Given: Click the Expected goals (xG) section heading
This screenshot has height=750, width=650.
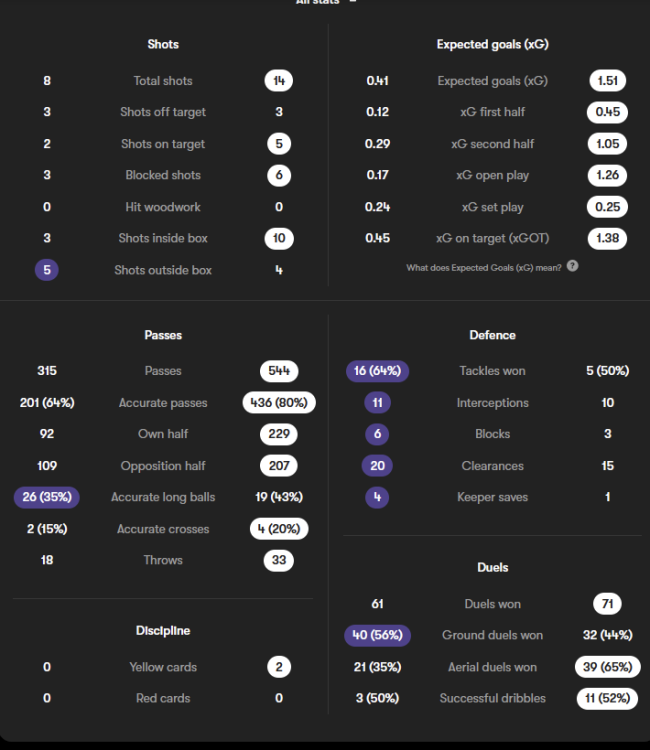Looking at the screenshot, I should [492, 44].
